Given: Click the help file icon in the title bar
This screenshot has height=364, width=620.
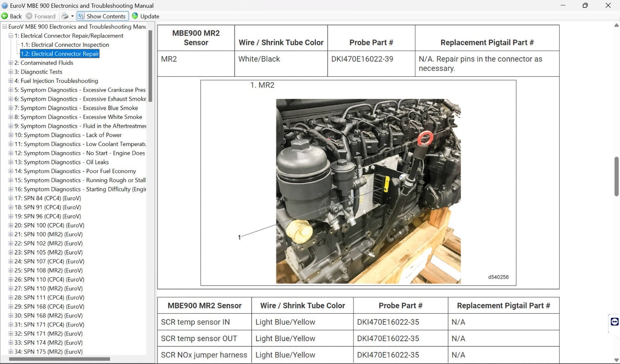Looking at the screenshot, I should [4, 5].
